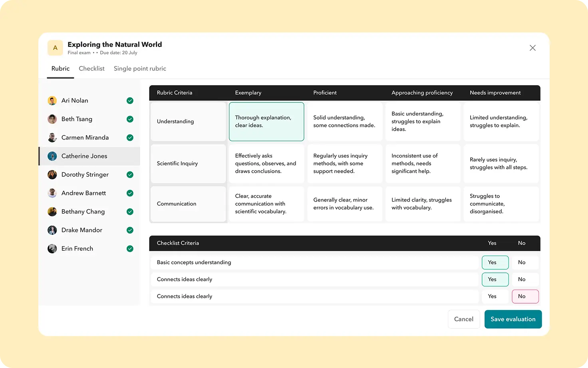The width and height of the screenshot is (588, 368).
Task: Click Bethany Chang's avatar
Action: (52, 212)
